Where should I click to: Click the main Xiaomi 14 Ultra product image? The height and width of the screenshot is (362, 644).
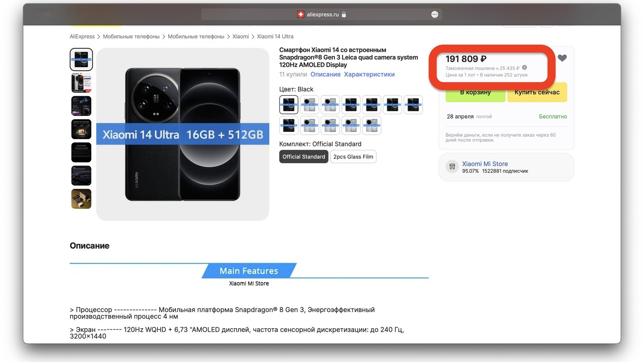[183, 134]
